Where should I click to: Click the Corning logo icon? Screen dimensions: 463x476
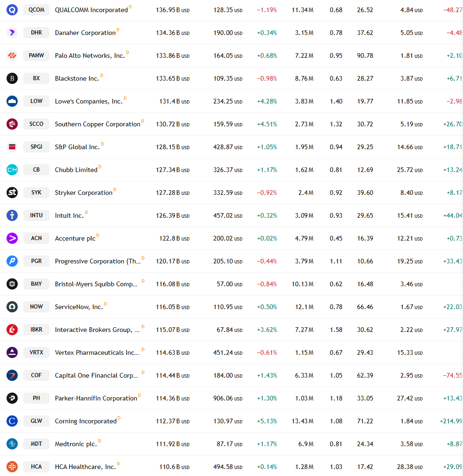(x=12, y=421)
